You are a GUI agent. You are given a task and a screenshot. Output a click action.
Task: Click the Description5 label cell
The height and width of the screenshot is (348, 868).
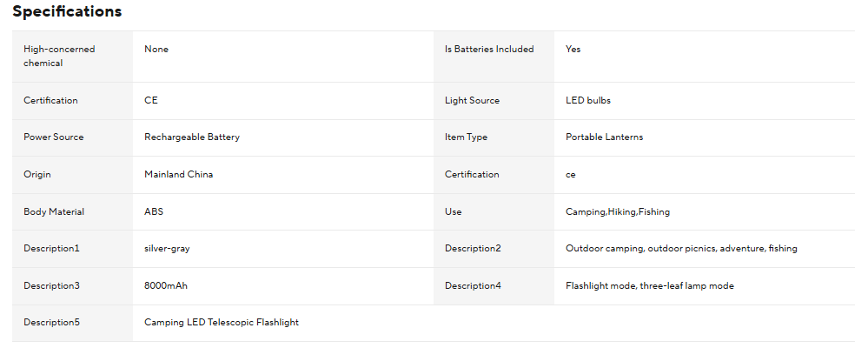pyautogui.click(x=51, y=323)
